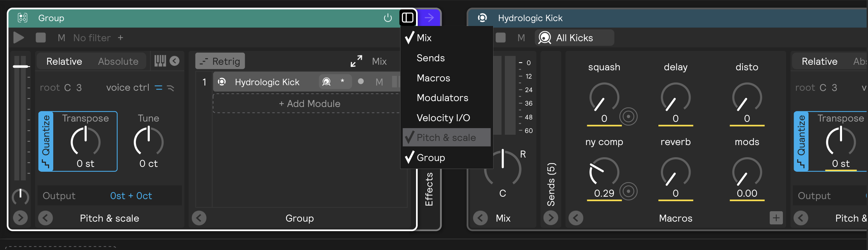Select Relative pitch mode in Group

64,61
